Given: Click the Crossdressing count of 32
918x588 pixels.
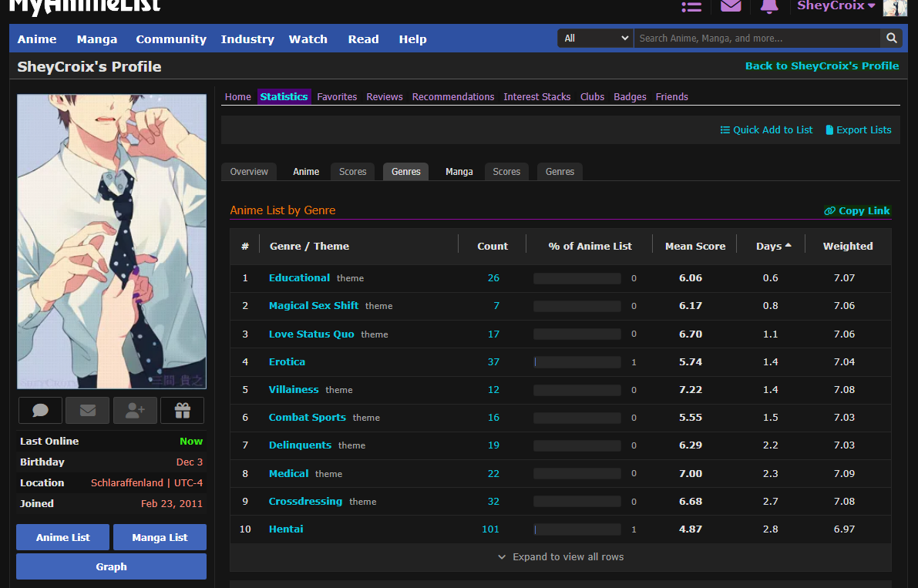Looking at the screenshot, I should point(493,502).
